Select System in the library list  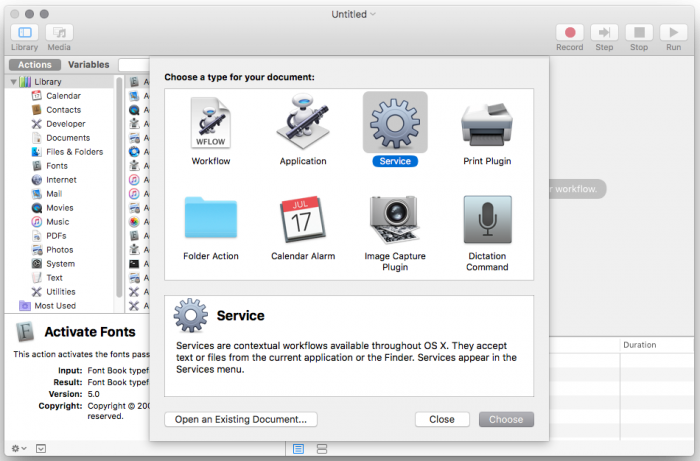60,264
